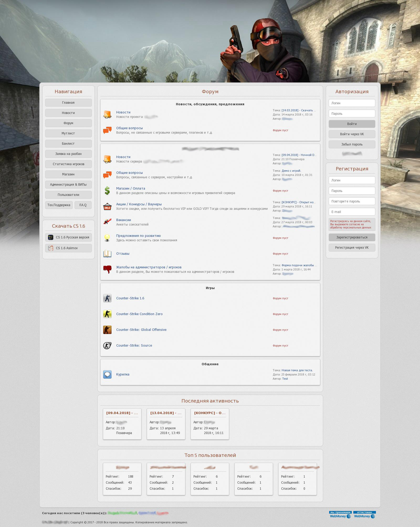
Task: Open Counter-Strike Condition Zero forum link
Action: tap(139, 314)
